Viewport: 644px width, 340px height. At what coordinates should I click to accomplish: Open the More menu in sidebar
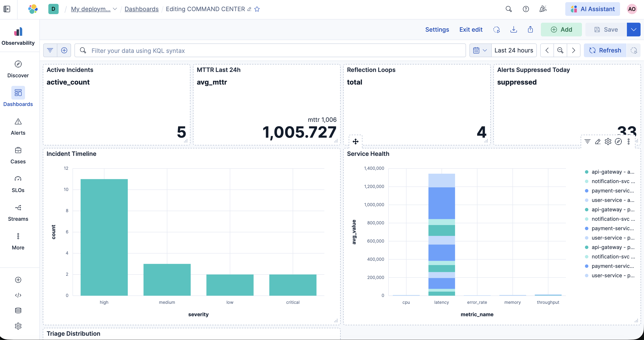18,241
